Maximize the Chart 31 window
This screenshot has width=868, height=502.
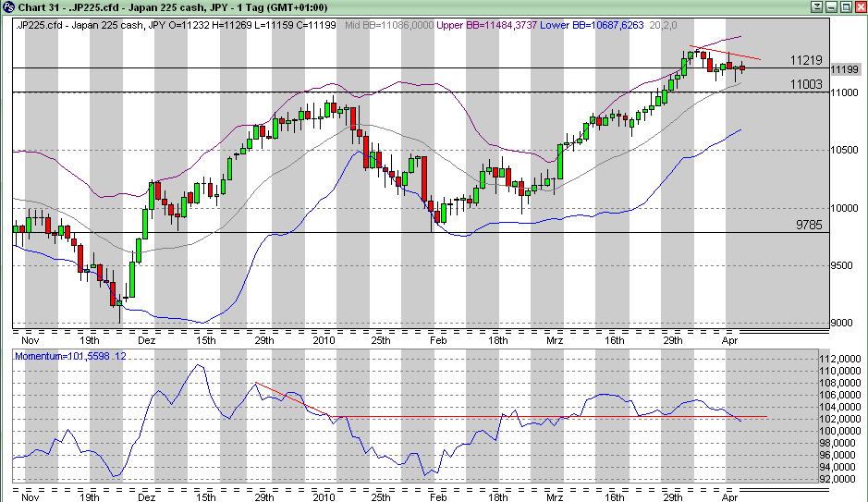coord(846,6)
